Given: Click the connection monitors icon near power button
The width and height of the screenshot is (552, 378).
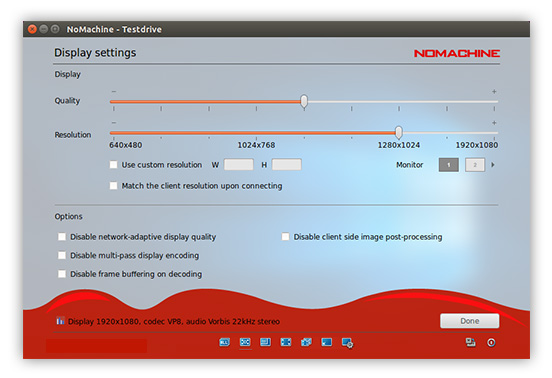Looking at the screenshot, I should click(x=471, y=342).
